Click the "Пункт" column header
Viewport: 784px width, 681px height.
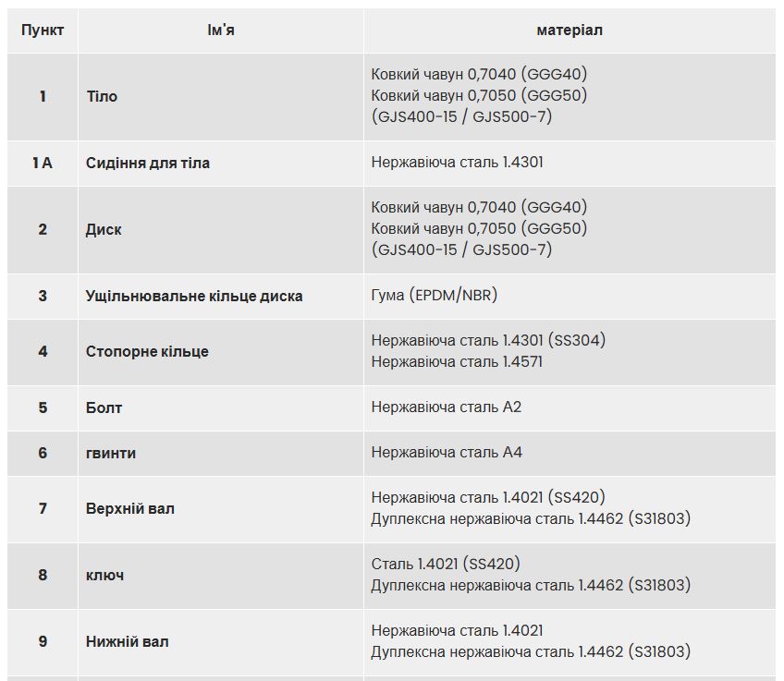[43, 30]
